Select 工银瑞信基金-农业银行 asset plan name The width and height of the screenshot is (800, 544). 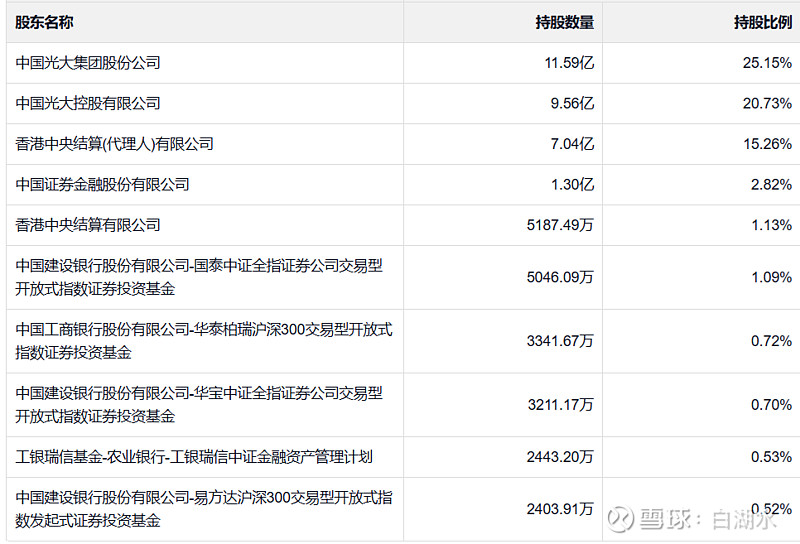(194, 457)
